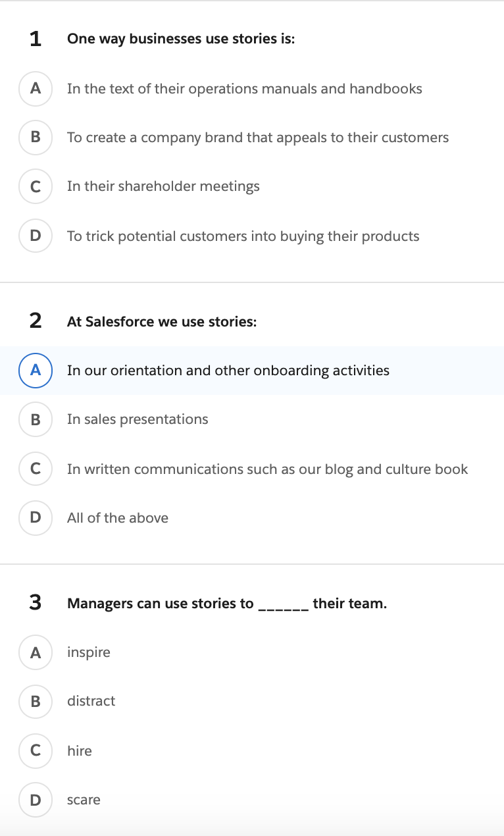Click the D circle icon for question 3
Viewport: 504px width, 836px height.
click(x=35, y=800)
